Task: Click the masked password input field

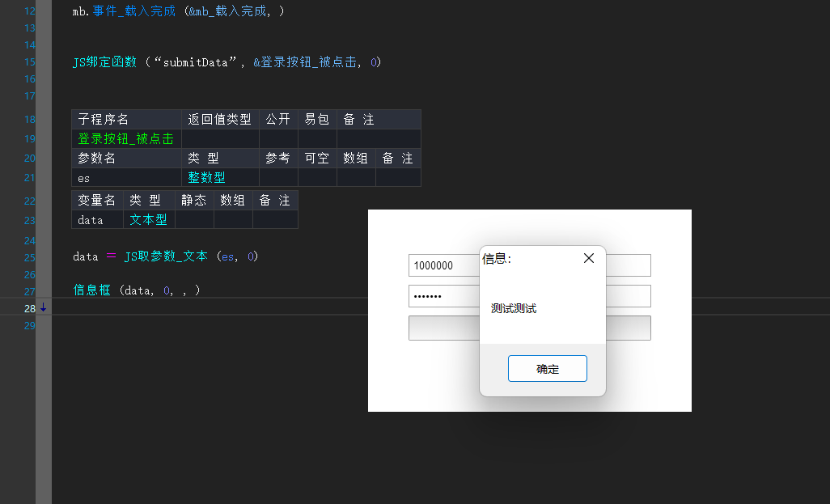Action: click(x=443, y=296)
